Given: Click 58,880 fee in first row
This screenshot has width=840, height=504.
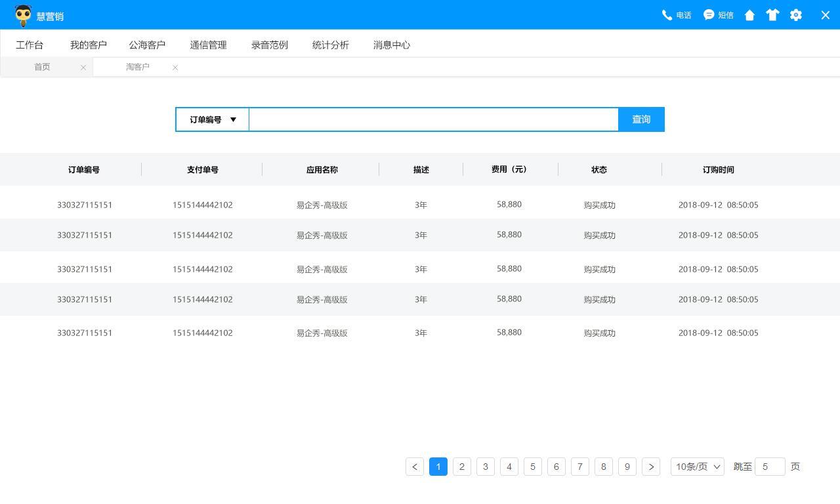Looking at the screenshot, I should click(509, 204).
